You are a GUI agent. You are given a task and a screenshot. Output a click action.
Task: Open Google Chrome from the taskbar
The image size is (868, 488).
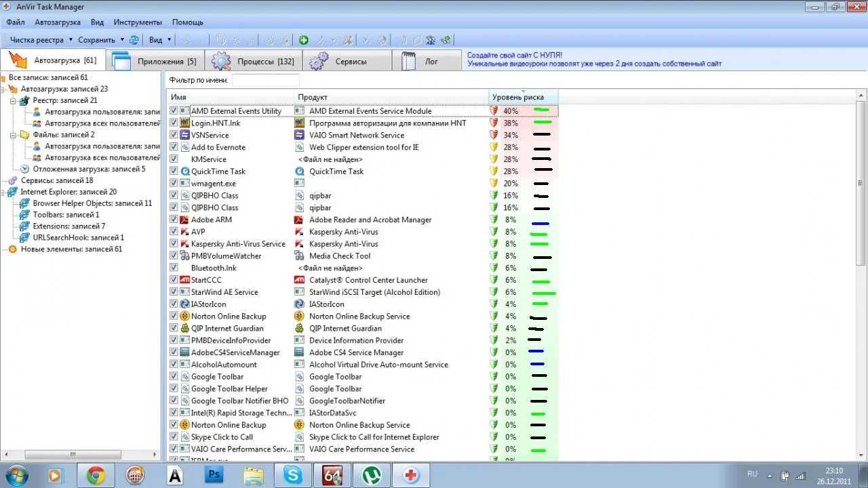point(96,475)
